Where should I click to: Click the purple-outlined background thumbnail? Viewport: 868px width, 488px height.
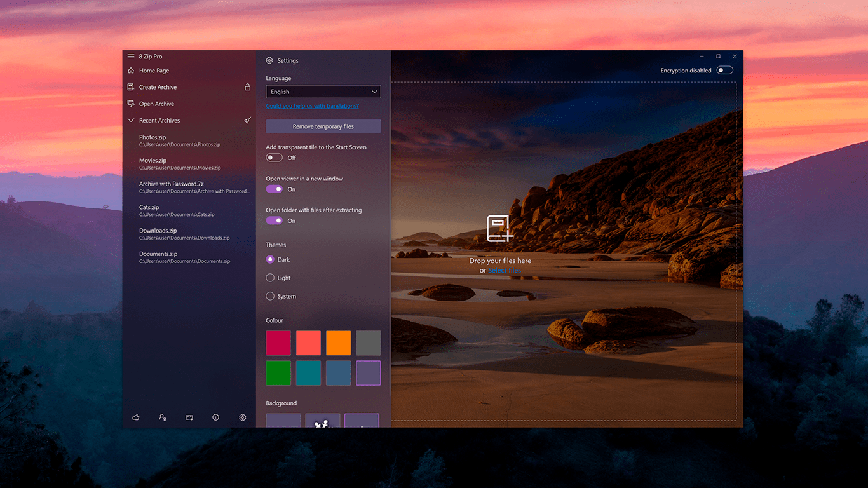pyautogui.click(x=362, y=421)
